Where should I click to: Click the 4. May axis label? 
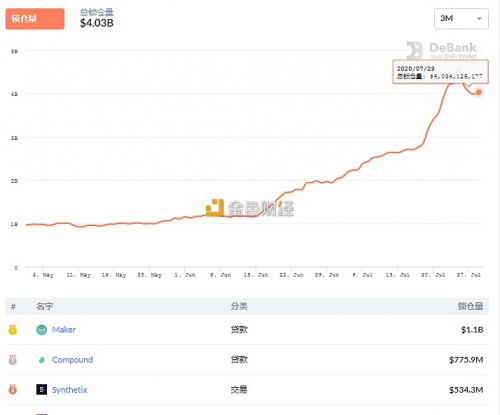(43, 275)
